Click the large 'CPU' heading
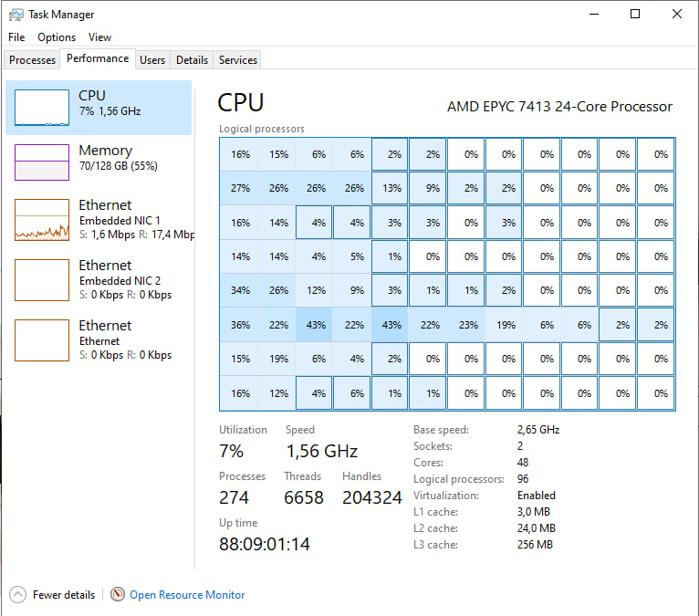This screenshot has height=616, width=699. click(241, 103)
